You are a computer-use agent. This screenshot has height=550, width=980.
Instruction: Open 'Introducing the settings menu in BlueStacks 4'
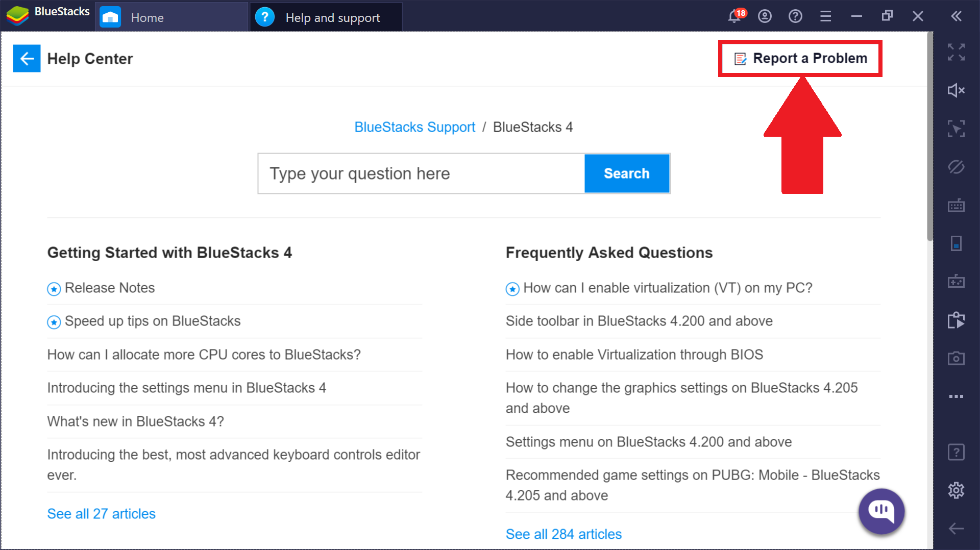[187, 388]
